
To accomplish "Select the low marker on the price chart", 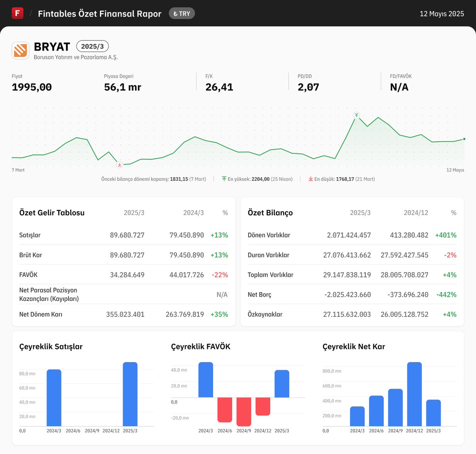I will click(x=119, y=165).
